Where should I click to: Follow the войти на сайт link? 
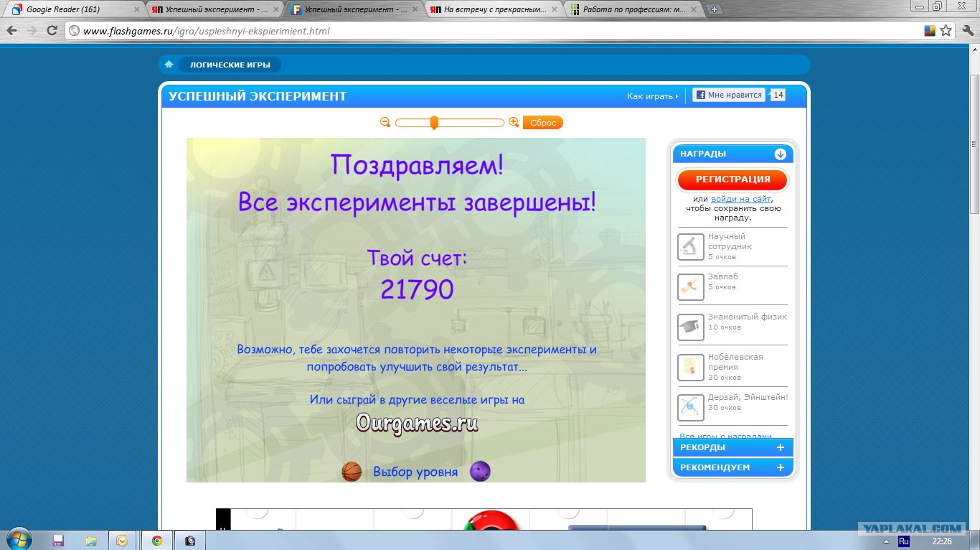741,199
